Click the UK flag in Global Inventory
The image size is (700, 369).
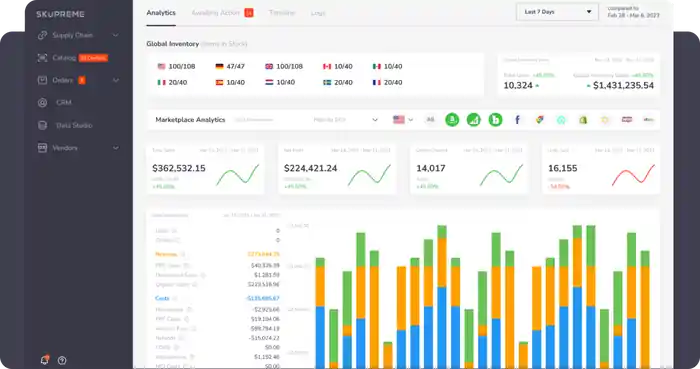click(x=269, y=66)
